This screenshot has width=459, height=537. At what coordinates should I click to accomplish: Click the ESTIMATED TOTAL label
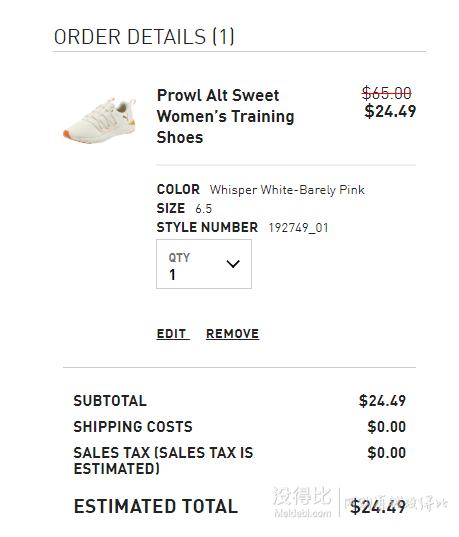click(x=156, y=506)
